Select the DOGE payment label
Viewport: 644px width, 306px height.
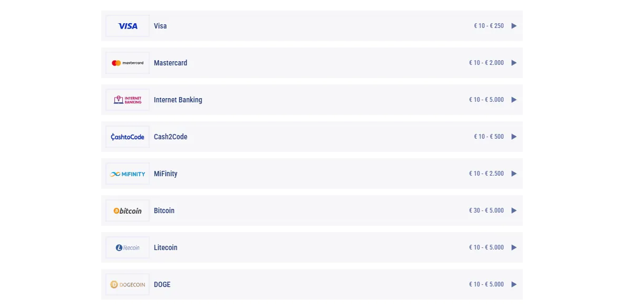(x=162, y=284)
